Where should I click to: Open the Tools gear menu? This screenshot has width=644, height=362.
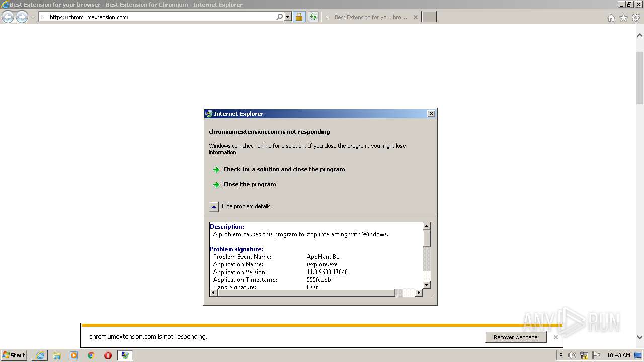click(x=636, y=18)
